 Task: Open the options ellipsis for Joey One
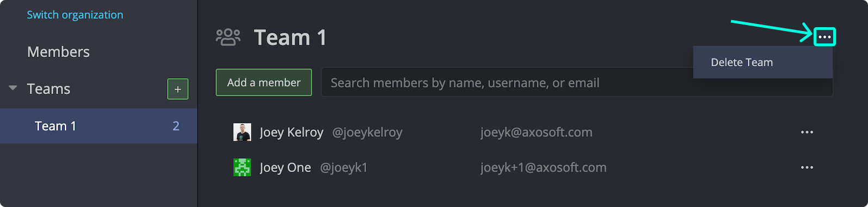(x=807, y=167)
